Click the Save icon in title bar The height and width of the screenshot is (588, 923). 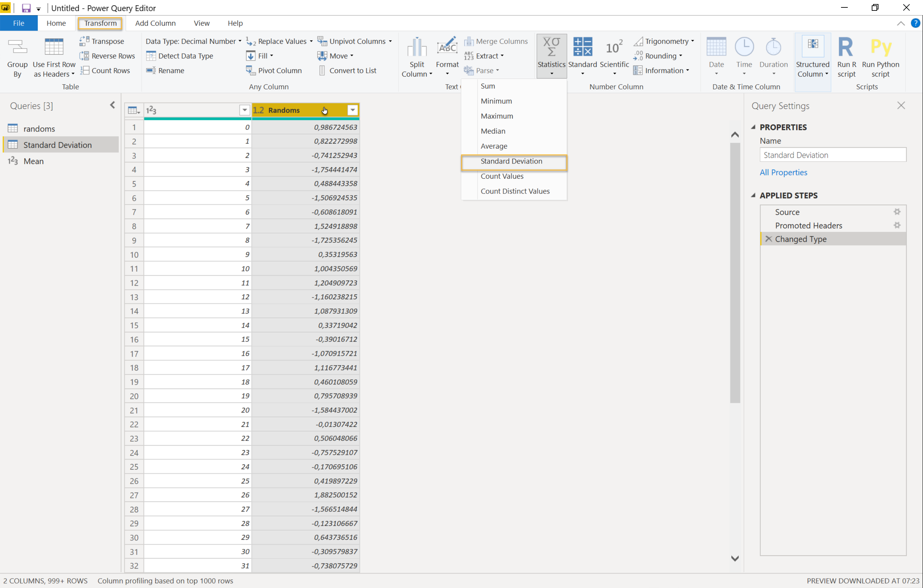[x=26, y=8]
